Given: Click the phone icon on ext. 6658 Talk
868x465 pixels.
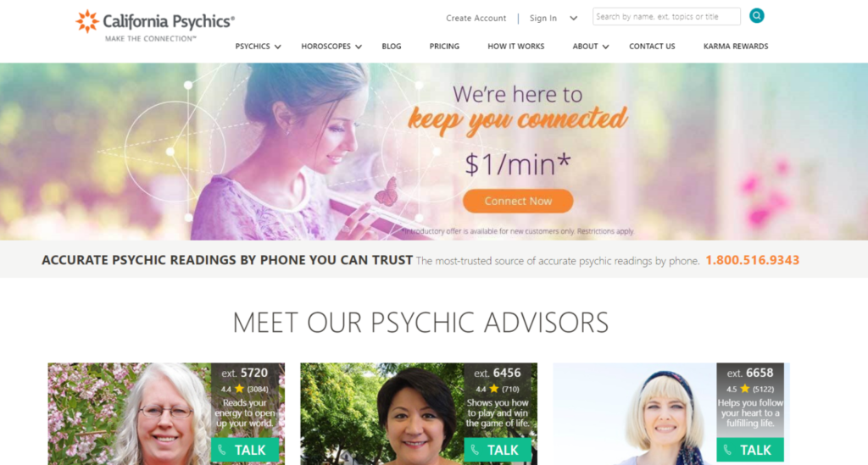Looking at the screenshot, I should pos(727,450).
